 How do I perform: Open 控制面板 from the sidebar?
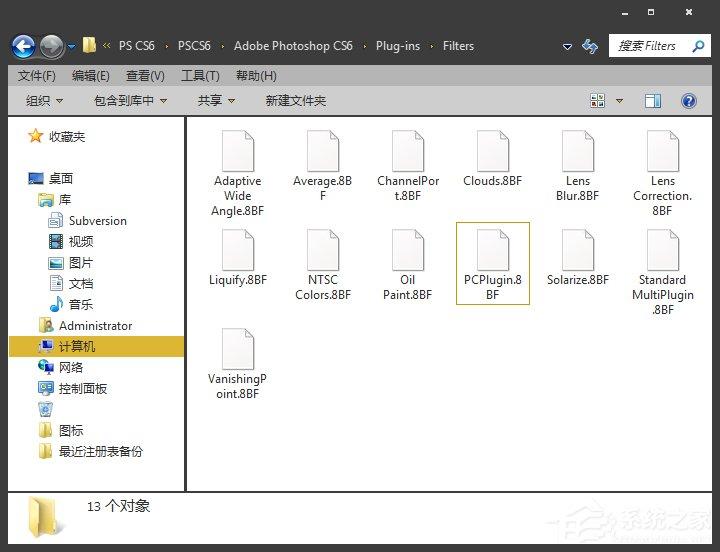(x=73, y=389)
